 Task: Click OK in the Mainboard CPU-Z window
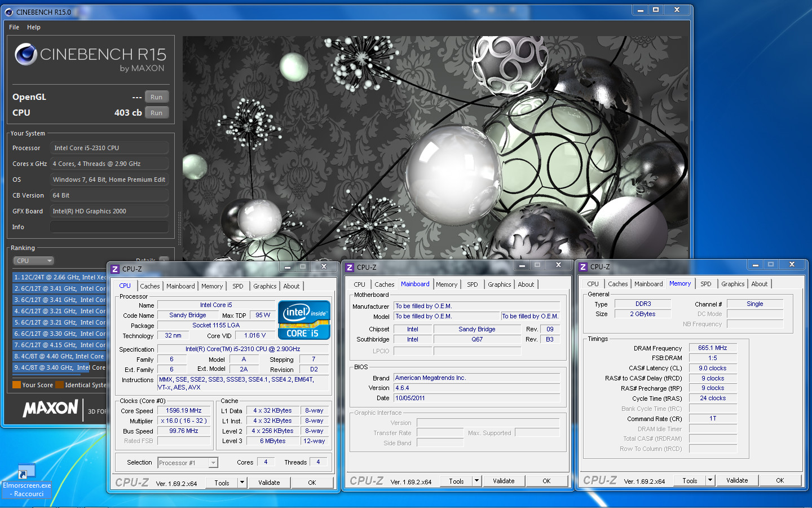click(546, 481)
